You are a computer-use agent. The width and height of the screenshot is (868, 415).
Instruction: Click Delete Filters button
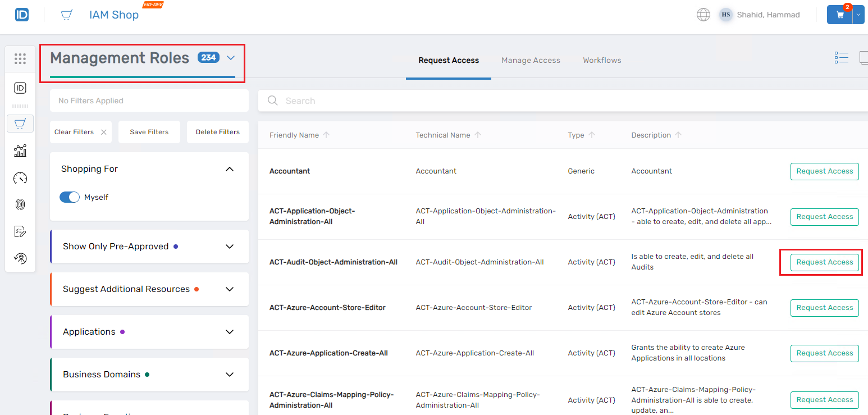coord(218,132)
